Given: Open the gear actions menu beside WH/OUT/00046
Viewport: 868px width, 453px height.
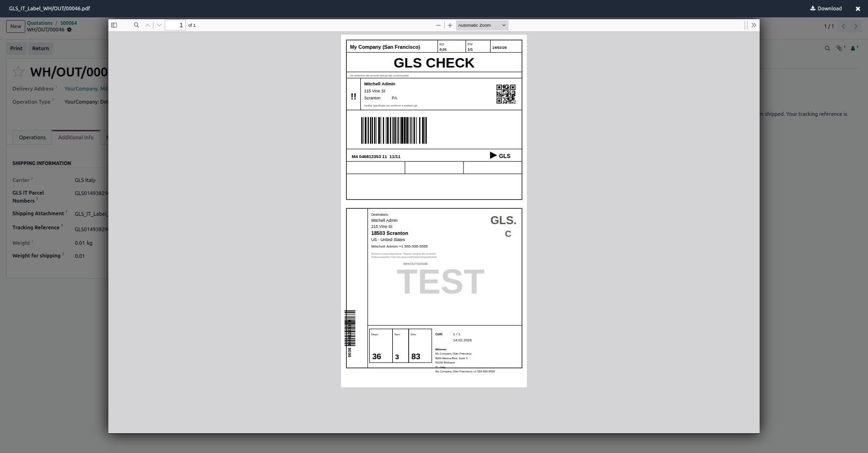Looking at the screenshot, I should coord(69,30).
